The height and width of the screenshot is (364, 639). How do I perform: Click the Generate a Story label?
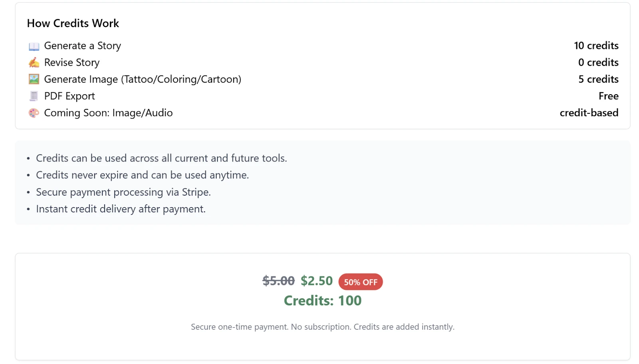(82, 46)
